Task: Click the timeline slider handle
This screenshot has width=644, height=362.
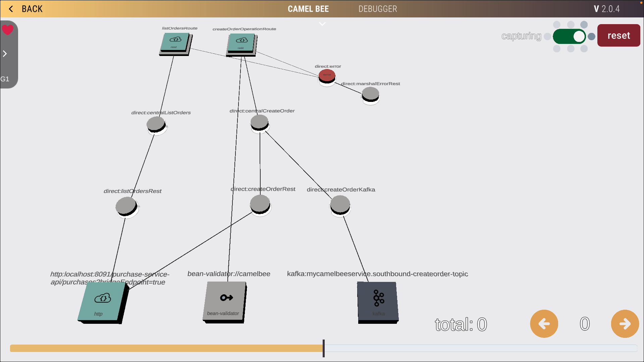Action: 323,348
